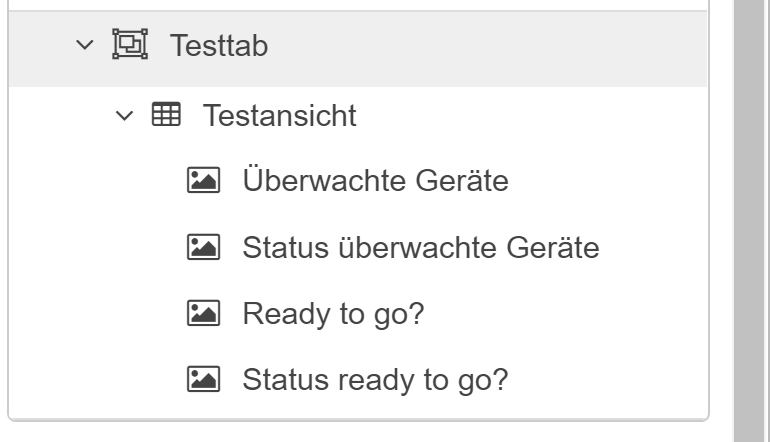Viewport: 770px width, 442px height.
Task: Open the Status ready to go? text entry
Action: click(375, 379)
